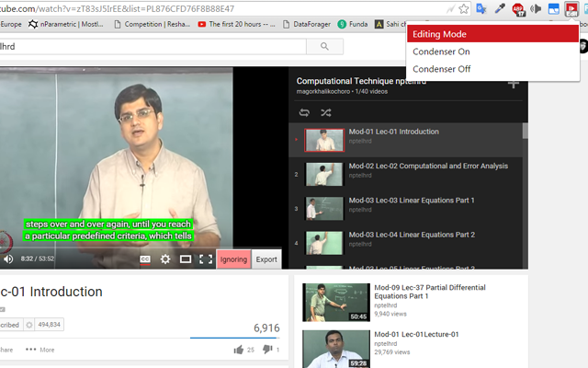The image size is (588, 368).
Task: Click the 59:28 suggested video thumbnail
Action: 336,349
